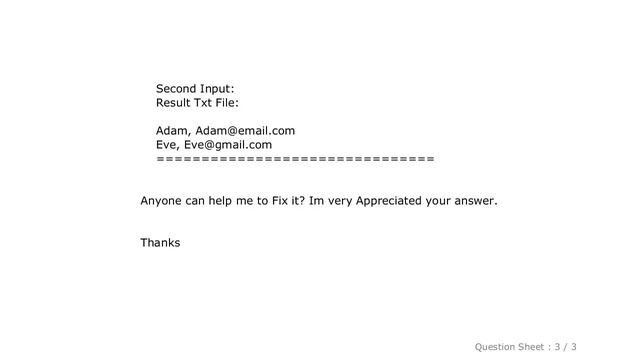Viewport: 640px width, 360px height.
Task: Click the equals-sign separator line
Action: (x=296, y=159)
